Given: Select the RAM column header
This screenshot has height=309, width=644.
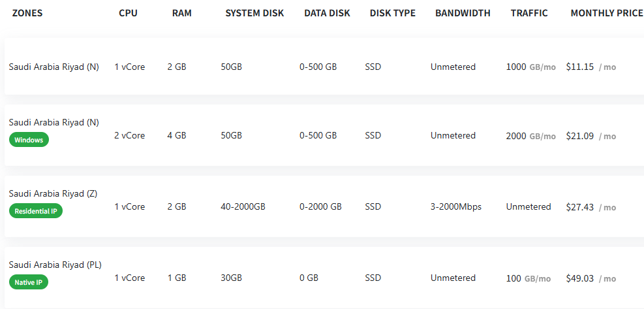Looking at the screenshot, I should [x=182, y=13].
